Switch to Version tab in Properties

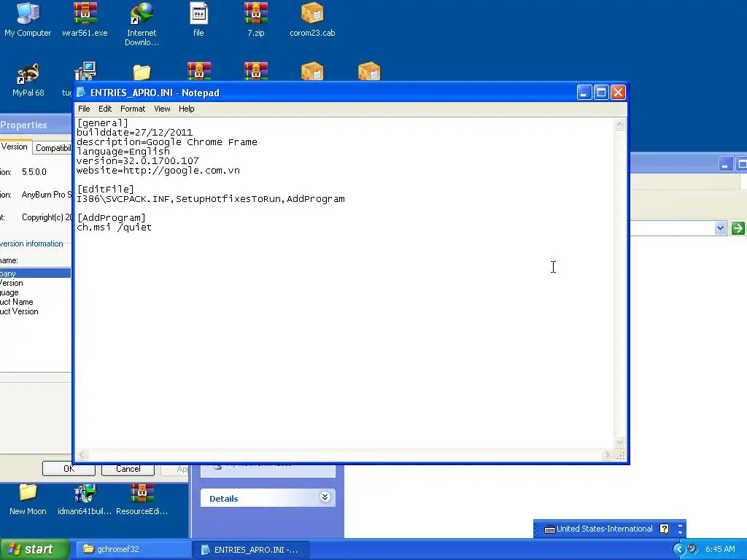(15, 147)
